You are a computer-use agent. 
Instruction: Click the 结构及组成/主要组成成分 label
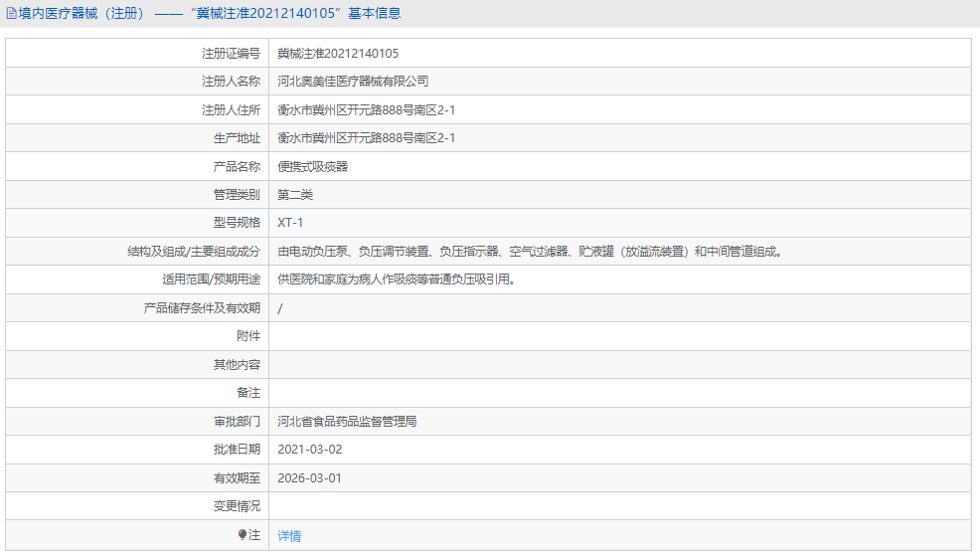(x=194, y=252)
